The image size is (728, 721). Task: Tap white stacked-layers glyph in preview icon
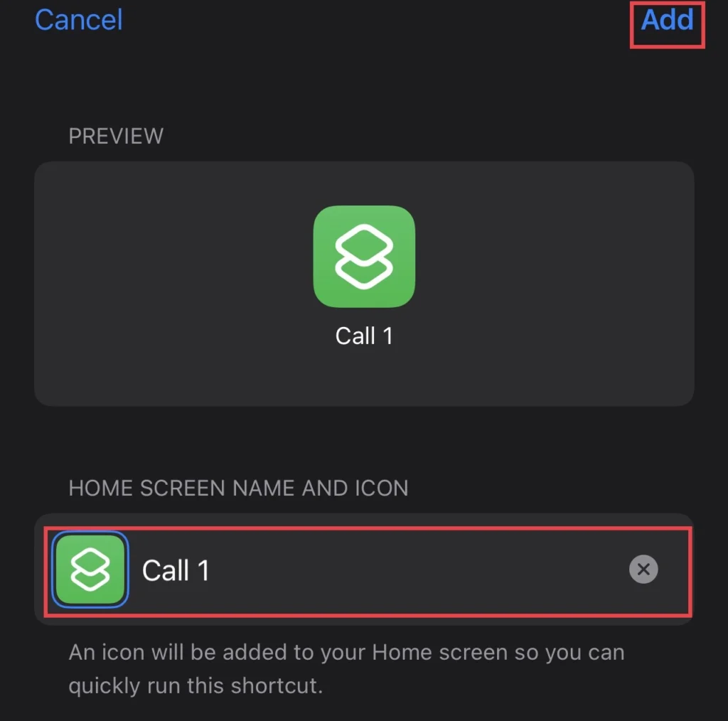point(364,256)
